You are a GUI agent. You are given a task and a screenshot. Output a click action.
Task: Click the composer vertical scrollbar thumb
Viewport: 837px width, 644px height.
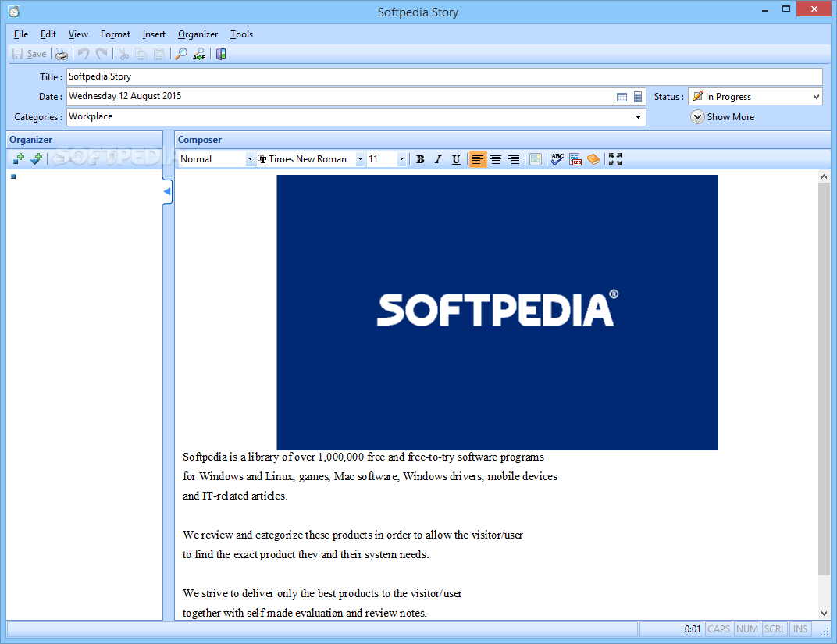coord(824,379)
